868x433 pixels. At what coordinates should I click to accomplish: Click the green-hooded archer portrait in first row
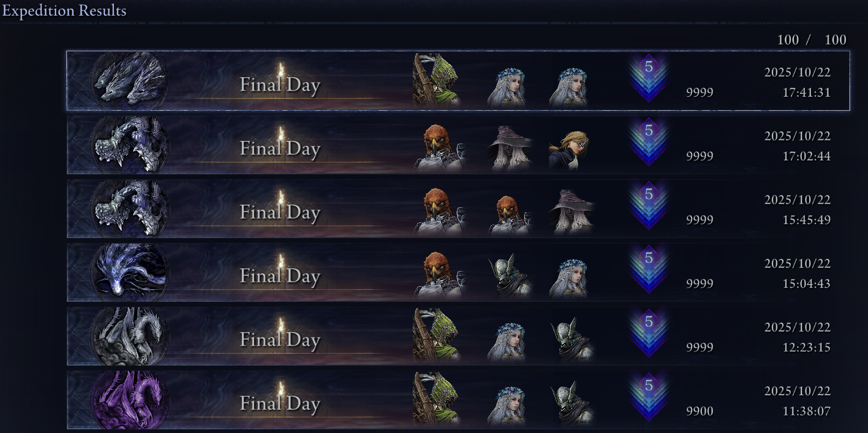point(436,80)
